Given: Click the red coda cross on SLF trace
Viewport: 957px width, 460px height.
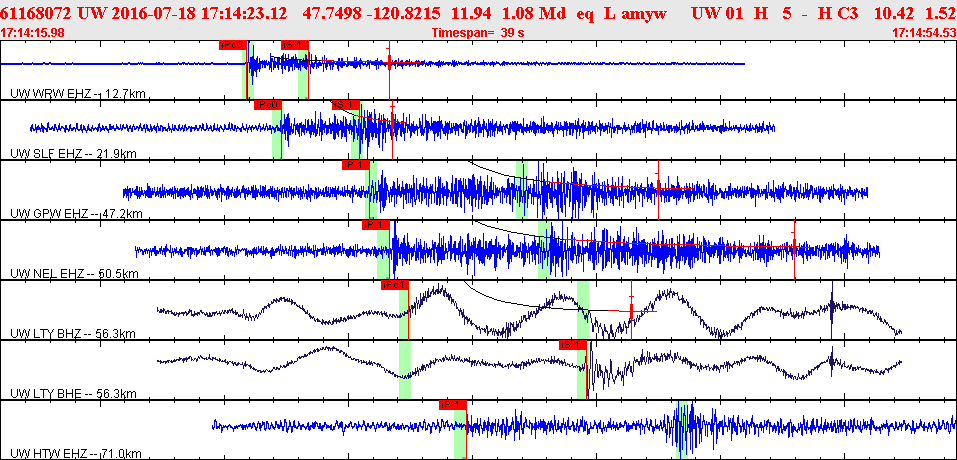Looking at the screenshot, I should 392,122.
